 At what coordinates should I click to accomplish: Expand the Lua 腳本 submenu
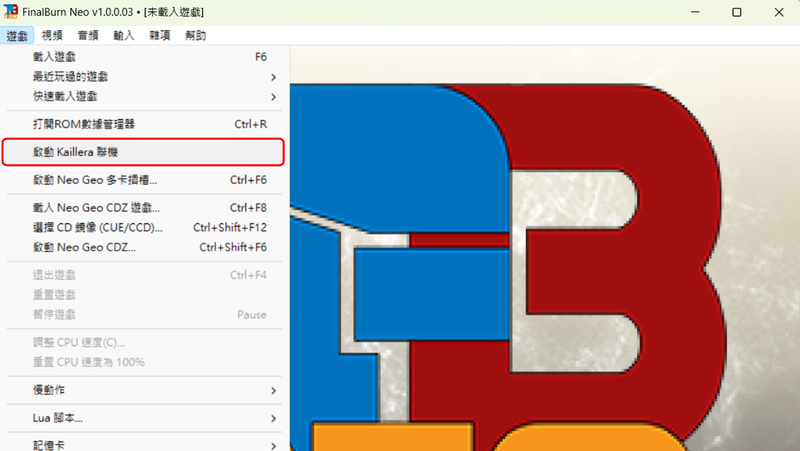[x=144, y=418]
